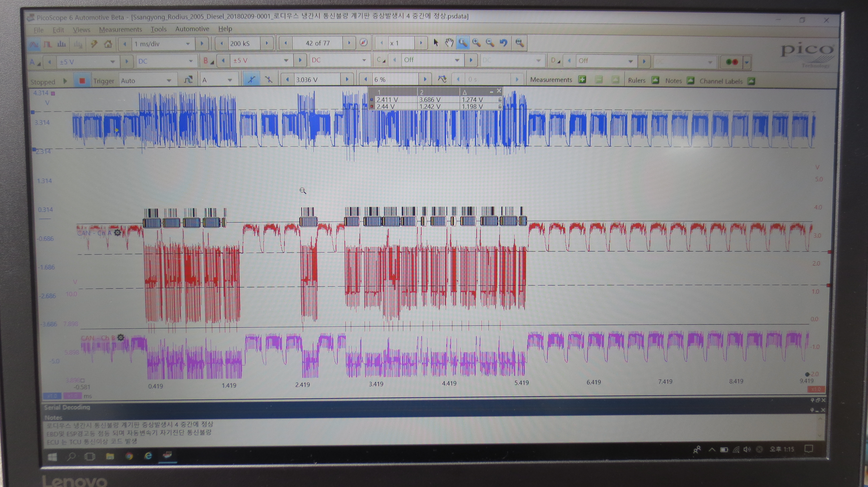
Task: Open Windows Start button
Action: pos(52,457)
